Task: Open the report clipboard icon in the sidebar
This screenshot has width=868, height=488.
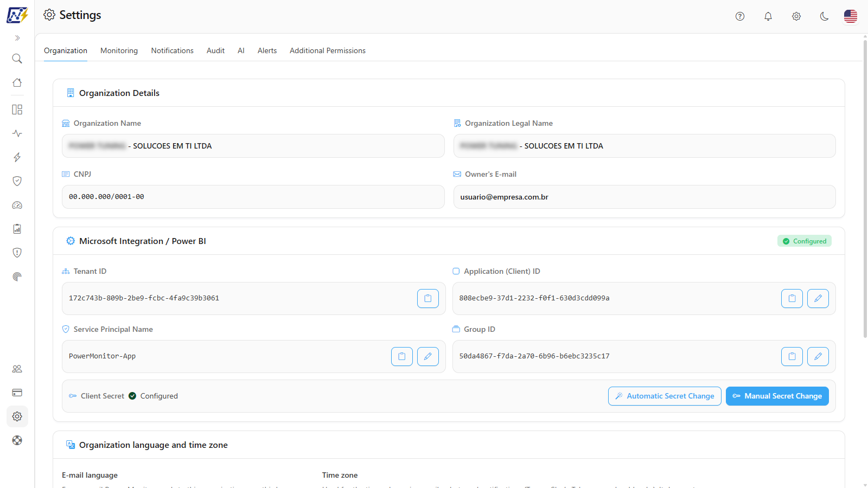Action: pyautogui.click(x=17, y=229)
